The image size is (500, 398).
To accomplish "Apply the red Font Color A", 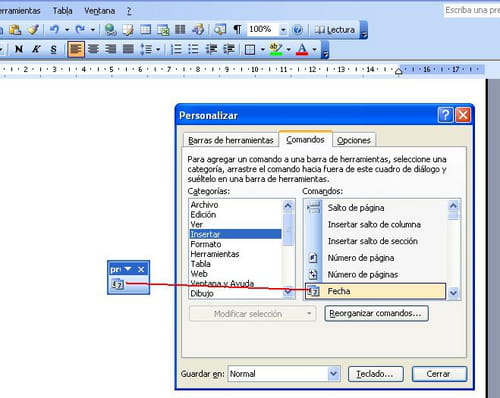I will pos(302,49).
